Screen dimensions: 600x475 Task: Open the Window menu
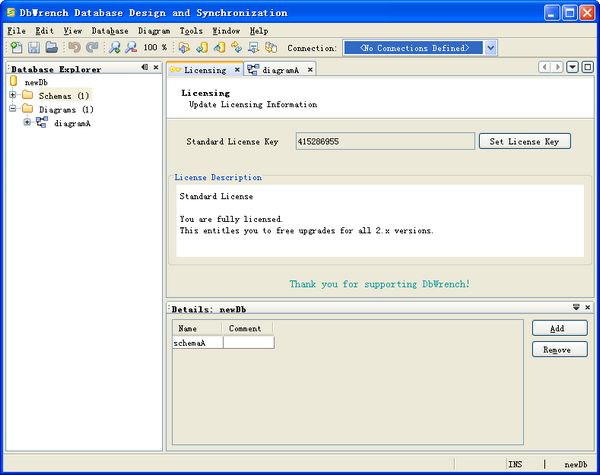coord(226,31)
